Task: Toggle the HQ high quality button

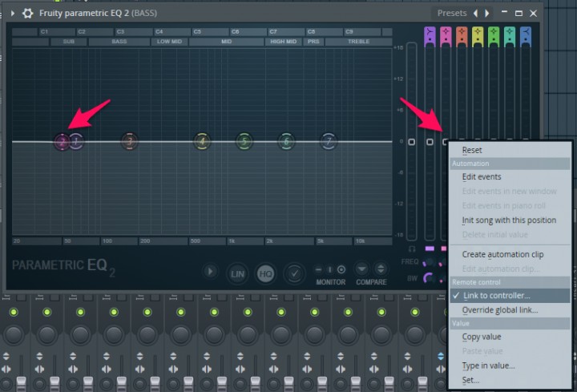Action: pos(265,274)
